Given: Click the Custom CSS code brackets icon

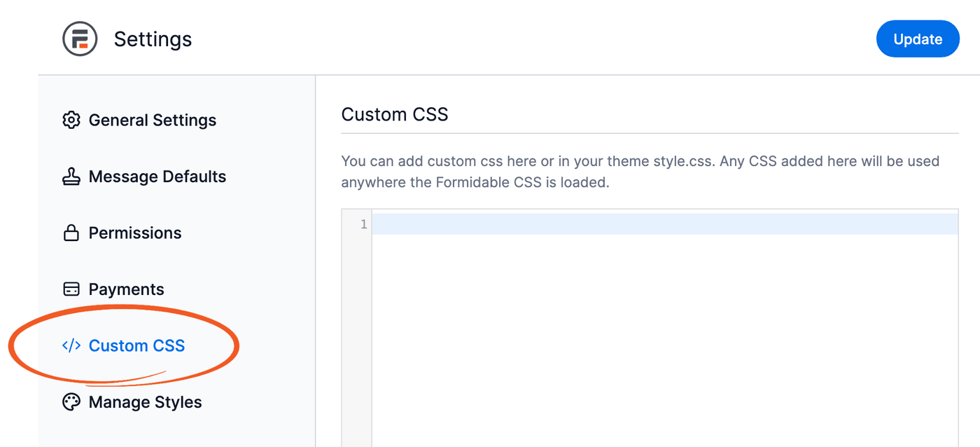Looking at the screenshot, I should click(x=71, y=345).
